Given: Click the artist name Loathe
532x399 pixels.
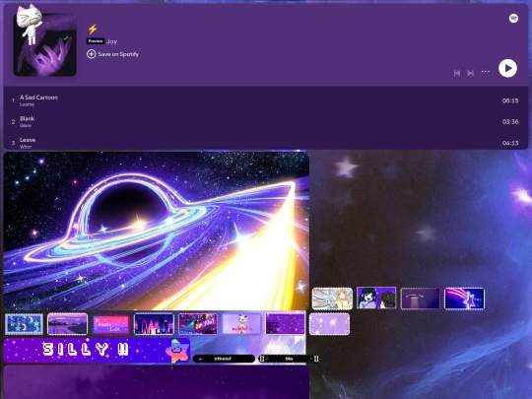Looking at the screenshot, I should [28, 104].
